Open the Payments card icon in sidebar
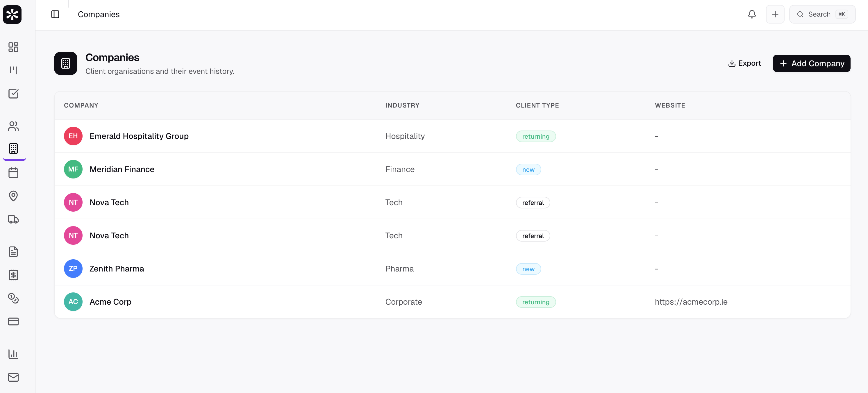The image size is (868, 393). (13, 321)
